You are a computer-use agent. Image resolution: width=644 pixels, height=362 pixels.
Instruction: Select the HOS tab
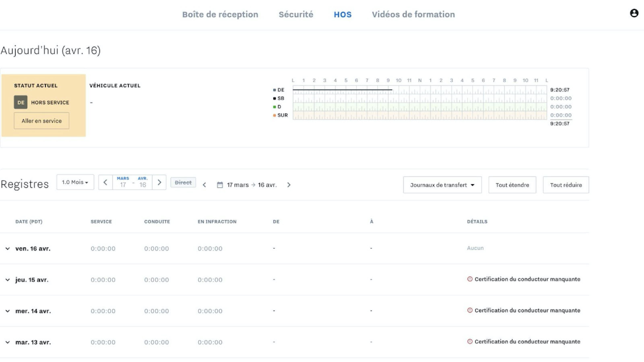(343, 14)
